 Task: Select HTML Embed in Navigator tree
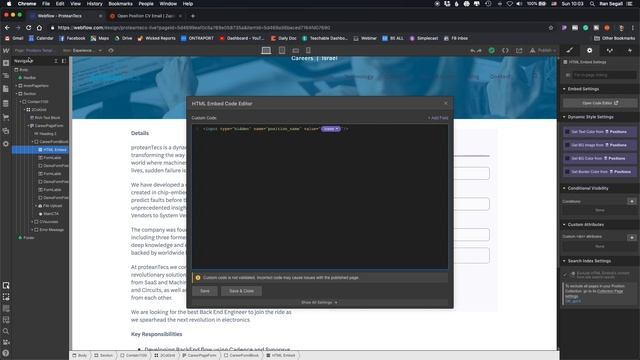(x=40, y=150)
